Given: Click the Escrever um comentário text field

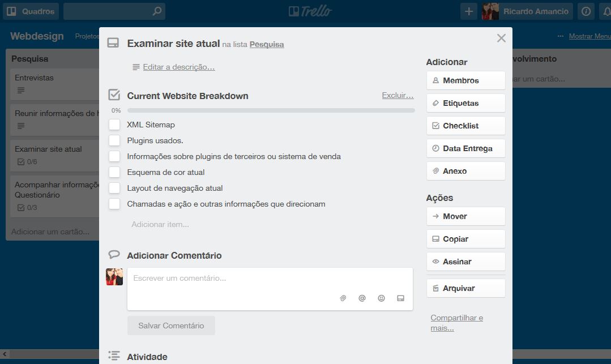Looking at the screenshot, I should tap(270, 289).
